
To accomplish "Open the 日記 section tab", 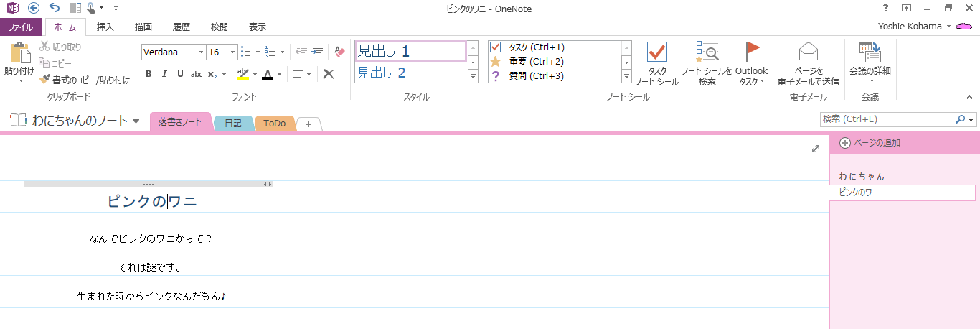I will coord(233,124).
